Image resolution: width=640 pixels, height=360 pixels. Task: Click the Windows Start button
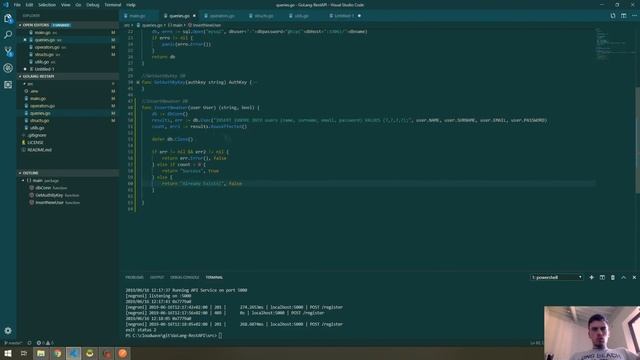coord(8,353)
